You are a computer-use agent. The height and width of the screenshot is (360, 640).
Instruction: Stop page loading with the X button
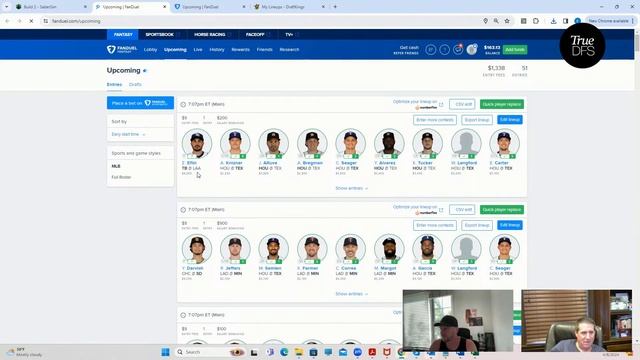click(31, 21)
